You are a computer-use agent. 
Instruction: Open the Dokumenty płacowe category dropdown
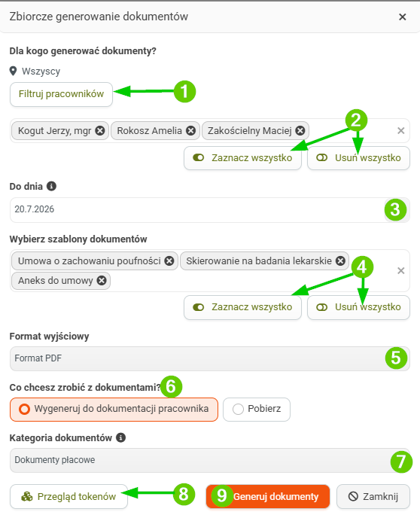(210, 460)
